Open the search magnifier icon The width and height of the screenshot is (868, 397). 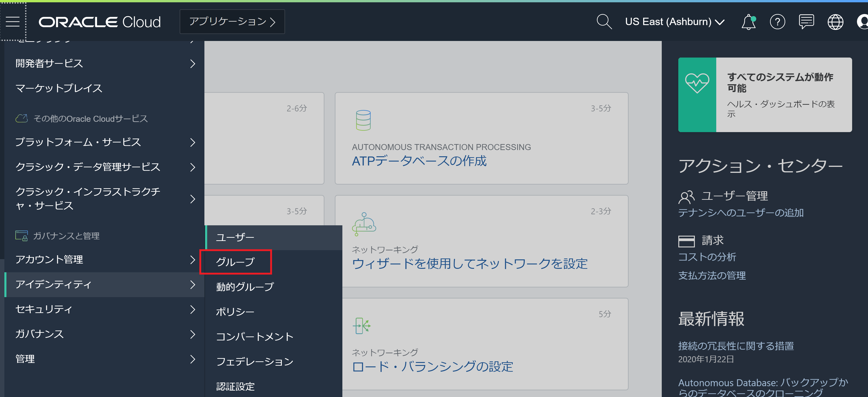604,22
